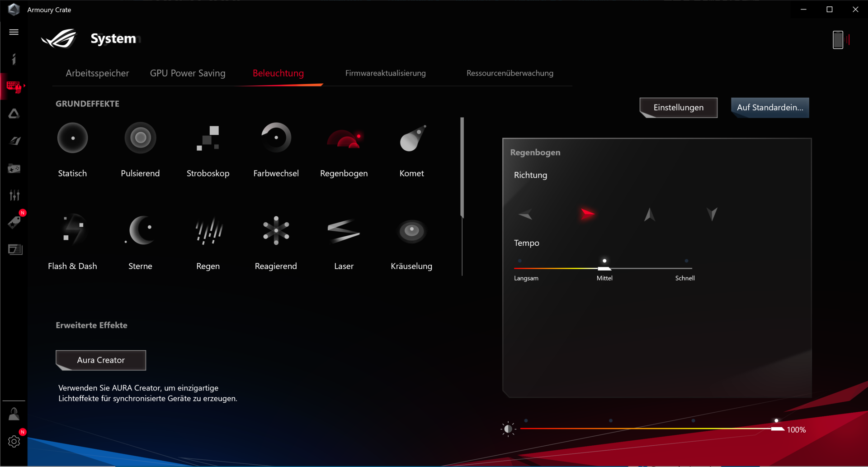This screenshot has height=467, width=868.
Task: Minimize the Armoury Crate window
Action: [x=803, y=10]
